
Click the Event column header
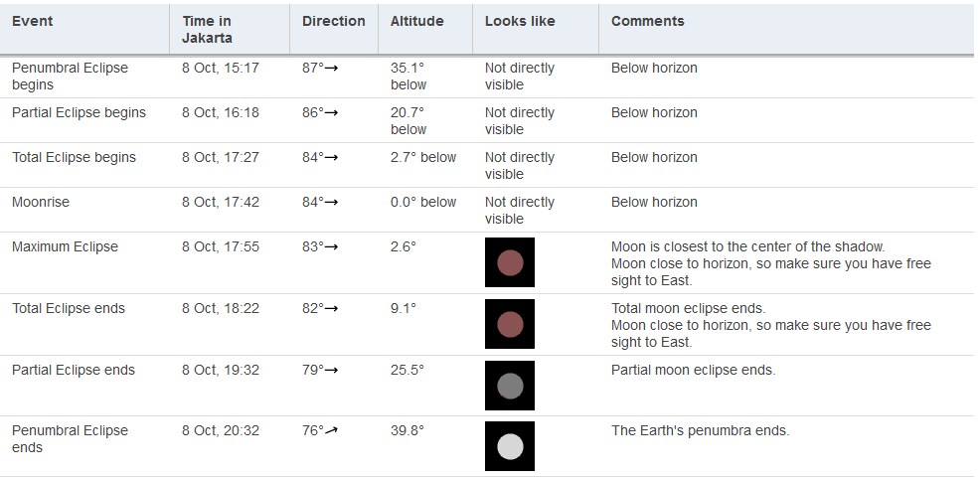33,21
